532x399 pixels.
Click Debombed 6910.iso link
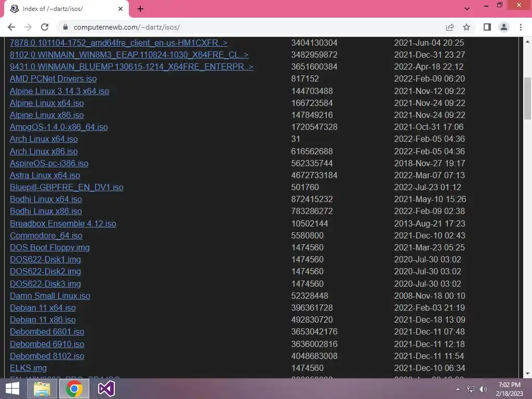[47, 344]
